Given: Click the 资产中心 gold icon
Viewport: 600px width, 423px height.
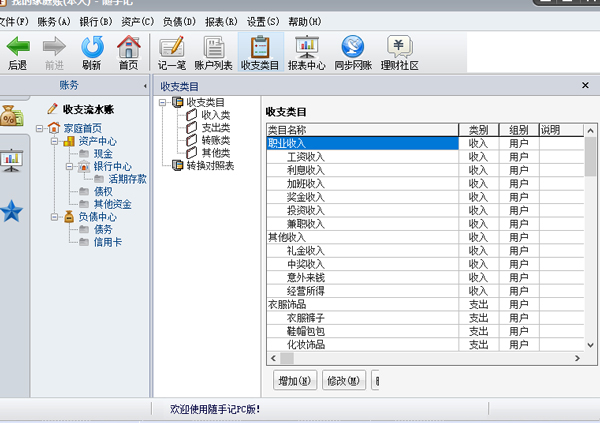Looking at the screenshot, I should click(69, 141).
